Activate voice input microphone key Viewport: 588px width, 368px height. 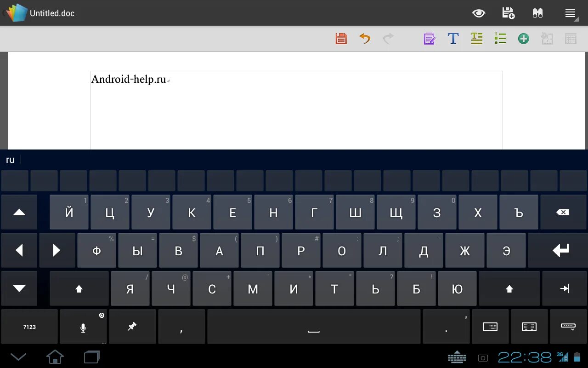(83, 327)
